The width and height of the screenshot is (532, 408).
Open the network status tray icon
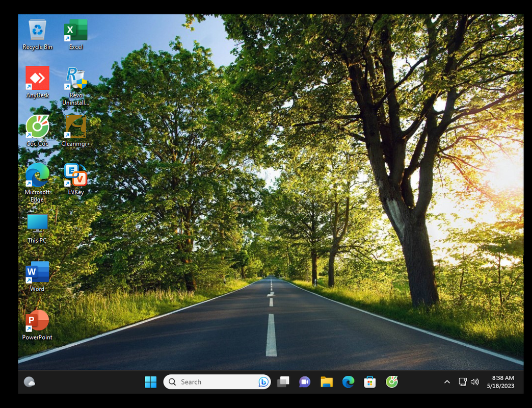click(x=463, y=382)
